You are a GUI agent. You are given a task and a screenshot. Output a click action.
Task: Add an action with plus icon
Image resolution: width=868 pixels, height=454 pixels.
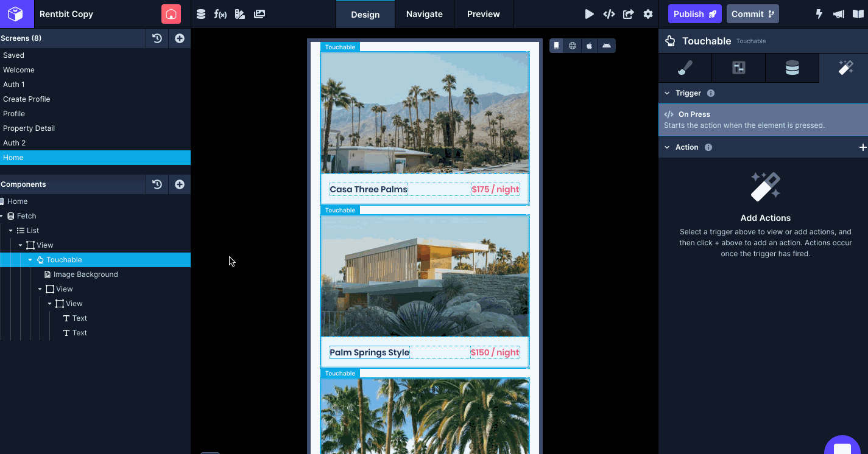click(x=863, y=147)
